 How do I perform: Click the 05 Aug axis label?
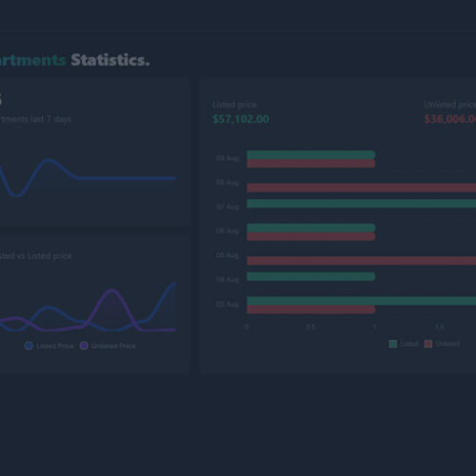point(228,255)
